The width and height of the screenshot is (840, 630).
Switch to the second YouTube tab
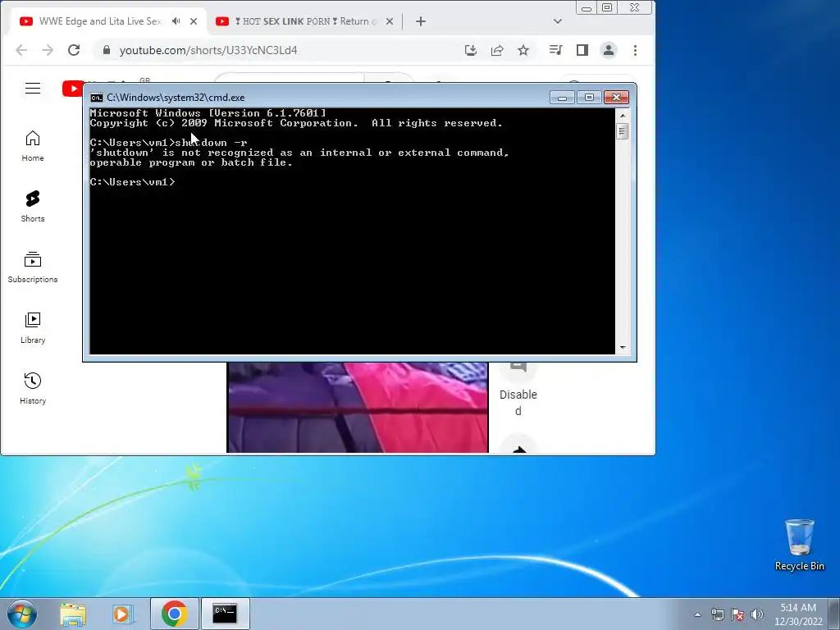pyautogui.click(x=305, y=21)
